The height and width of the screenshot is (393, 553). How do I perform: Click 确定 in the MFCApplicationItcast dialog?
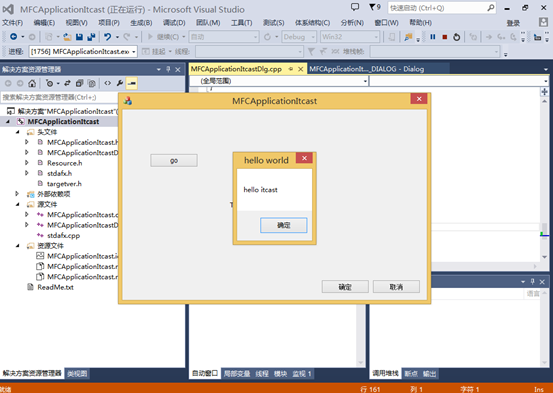click(x=345, y=287)
